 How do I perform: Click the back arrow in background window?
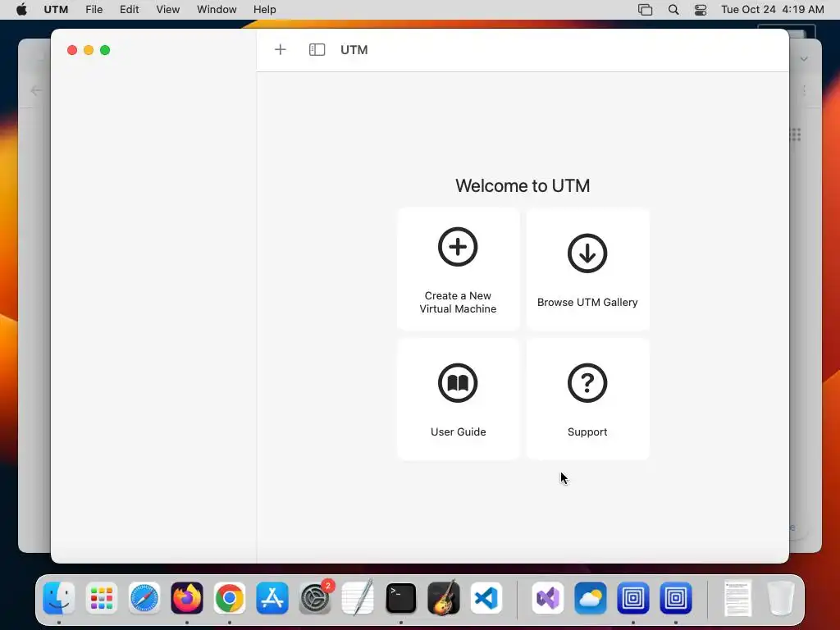pyautogui.click(x=36, y=90)
